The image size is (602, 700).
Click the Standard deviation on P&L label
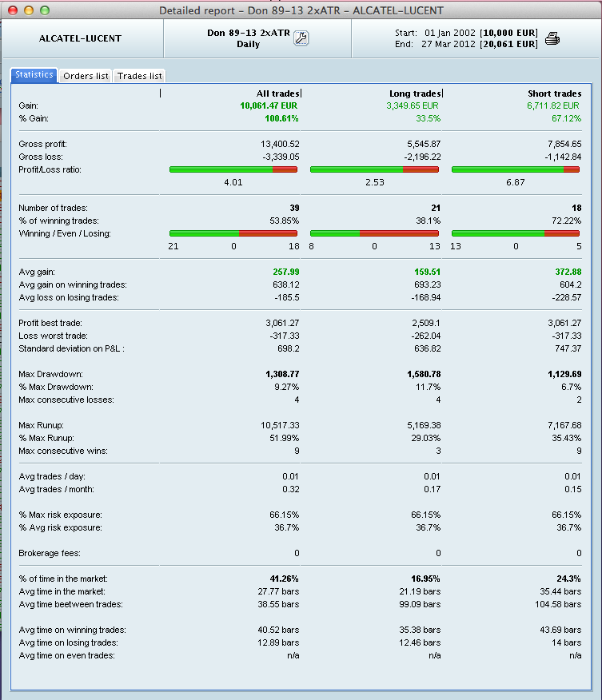[71, 348]
